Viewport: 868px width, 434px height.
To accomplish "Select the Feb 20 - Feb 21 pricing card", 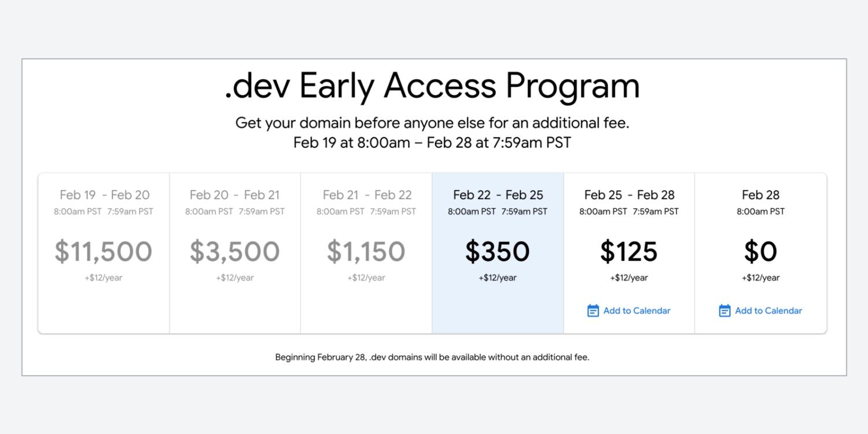I will tap(235, 253).
